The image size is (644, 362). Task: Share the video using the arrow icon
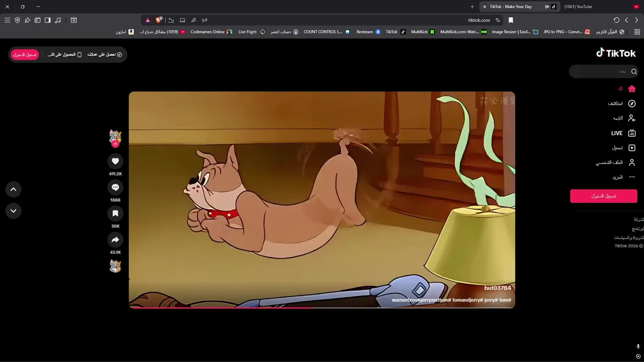(115, 239)
